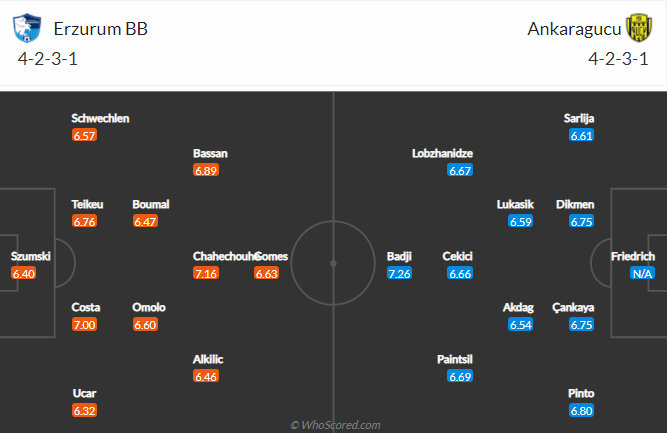Click Dikmen's 6.75 rating badge

tap(581, 221)
